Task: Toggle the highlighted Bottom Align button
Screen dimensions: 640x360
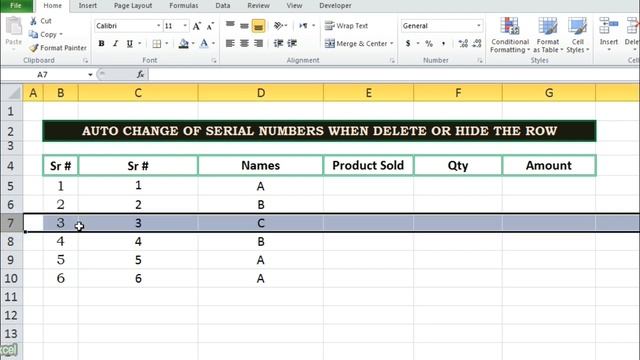Action: coord(258,26)
